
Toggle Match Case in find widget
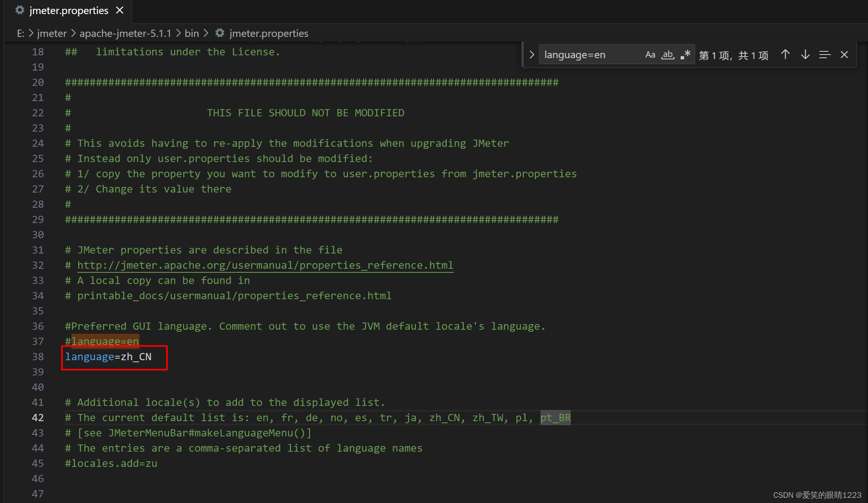(650, 55)
